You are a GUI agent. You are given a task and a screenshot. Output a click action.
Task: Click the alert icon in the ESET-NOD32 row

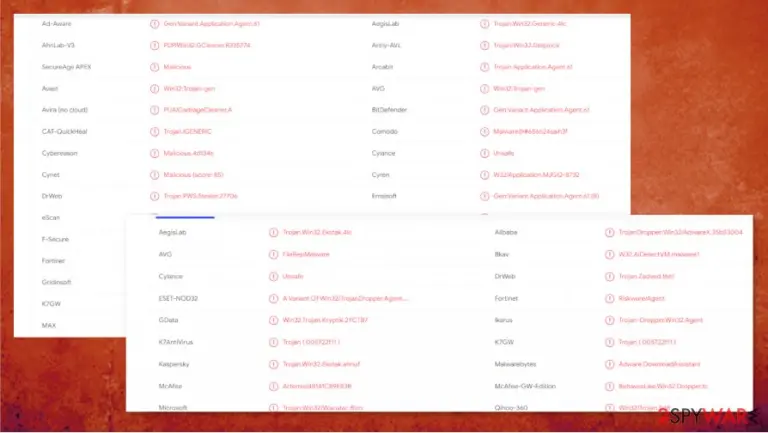click(x=273, y=298)
